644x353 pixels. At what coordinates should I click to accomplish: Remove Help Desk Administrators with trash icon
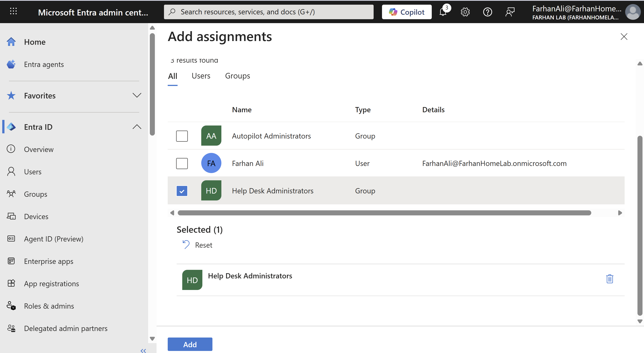(610, 279)
